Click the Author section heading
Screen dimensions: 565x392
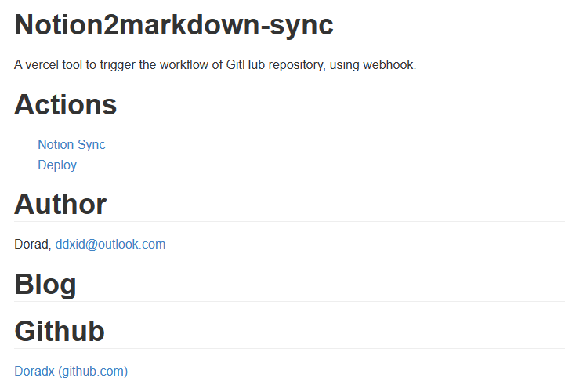point(60,204)
